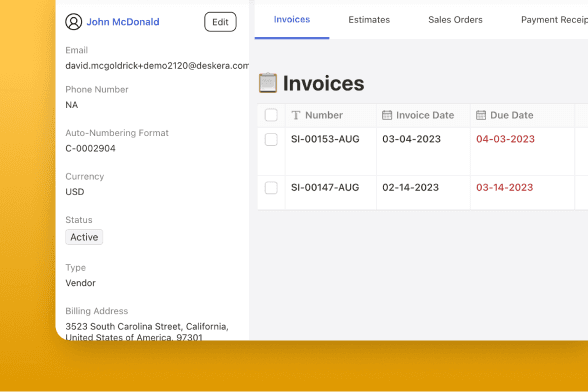
Task: Click the currency value USD
Action: coord(75,192)
